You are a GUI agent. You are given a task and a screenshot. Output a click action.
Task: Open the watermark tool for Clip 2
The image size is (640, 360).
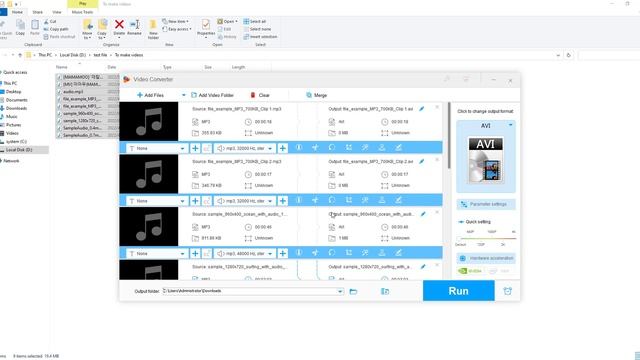382,200
